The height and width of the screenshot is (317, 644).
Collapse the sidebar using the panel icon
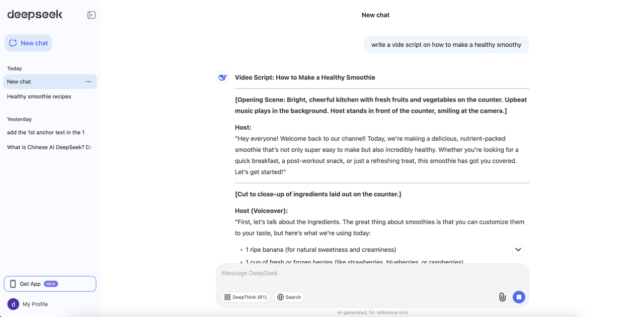(x=92, y=15)
